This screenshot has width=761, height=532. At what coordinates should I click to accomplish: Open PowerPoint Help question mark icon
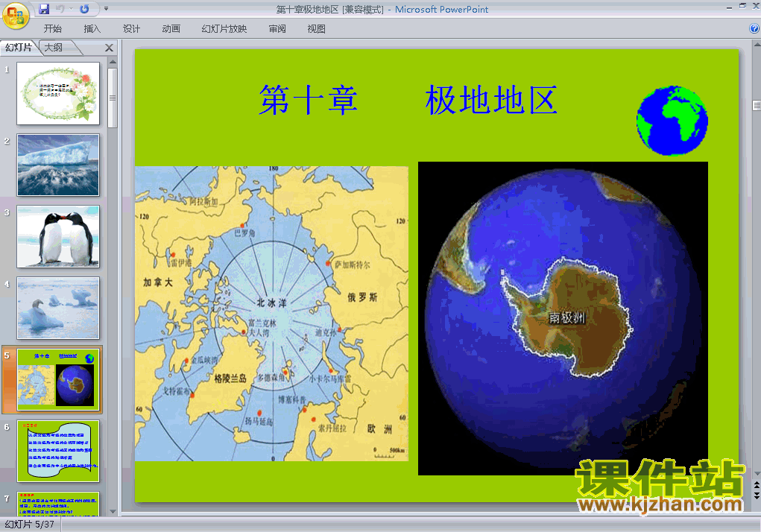pyautogui.click(x=754, y=28)
